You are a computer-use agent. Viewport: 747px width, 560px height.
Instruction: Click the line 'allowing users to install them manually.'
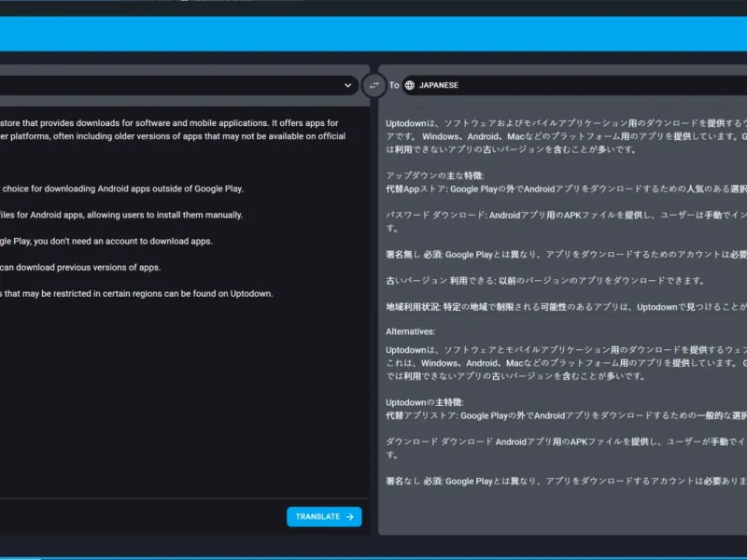121,215
